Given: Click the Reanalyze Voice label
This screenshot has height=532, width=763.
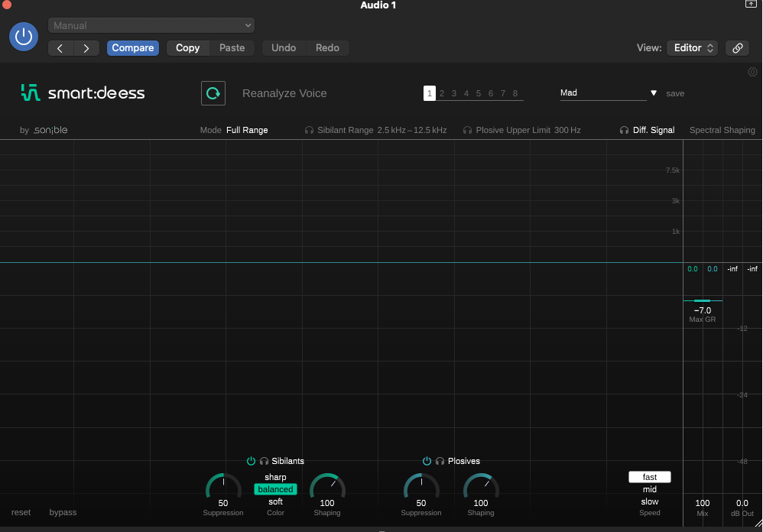Looking at the screenshot, I should tap(284, 93).
